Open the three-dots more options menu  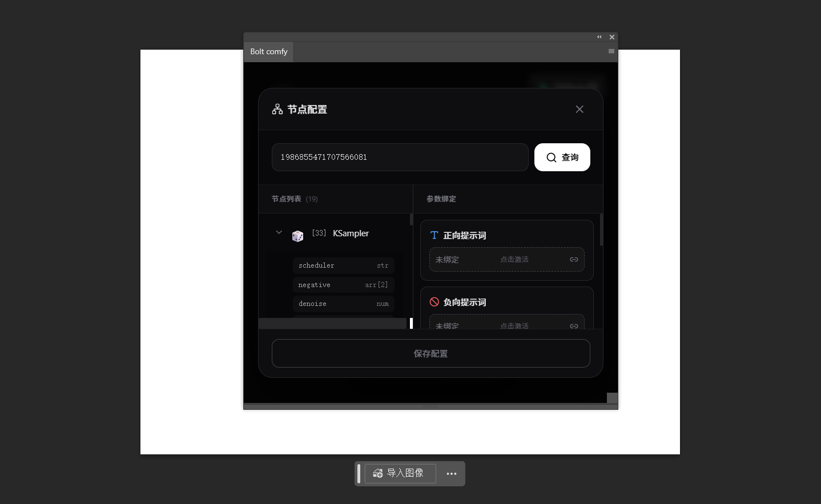[x=452, y=474]
